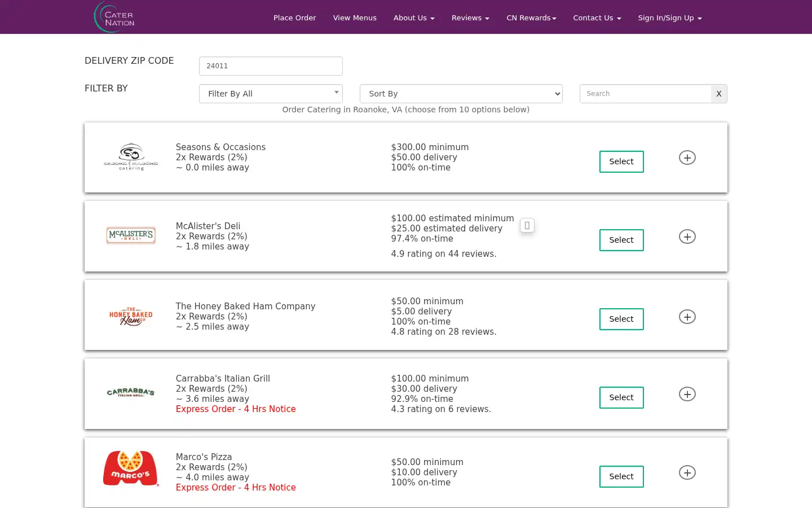Click the McAlister's Deli name
Screen dimensions: 812x508
tap(208, 226)
